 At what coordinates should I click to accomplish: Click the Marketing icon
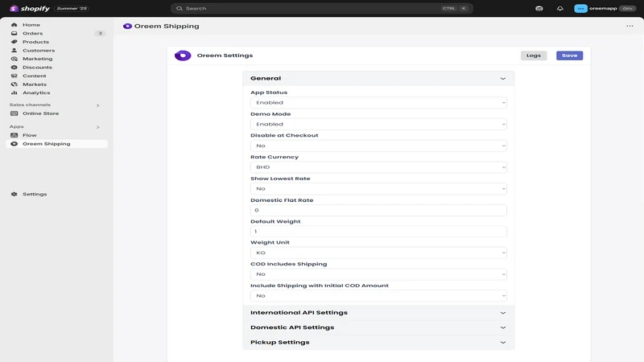point(14,59)
